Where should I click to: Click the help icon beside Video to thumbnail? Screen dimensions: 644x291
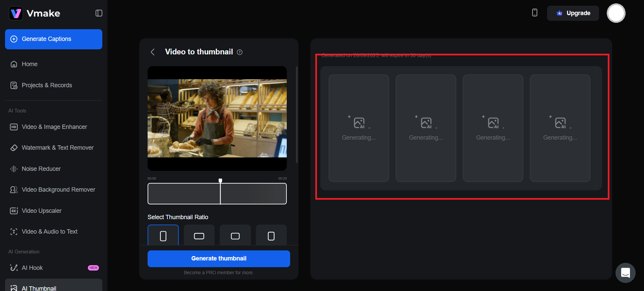pyautogui.click(x=239, y=52)
